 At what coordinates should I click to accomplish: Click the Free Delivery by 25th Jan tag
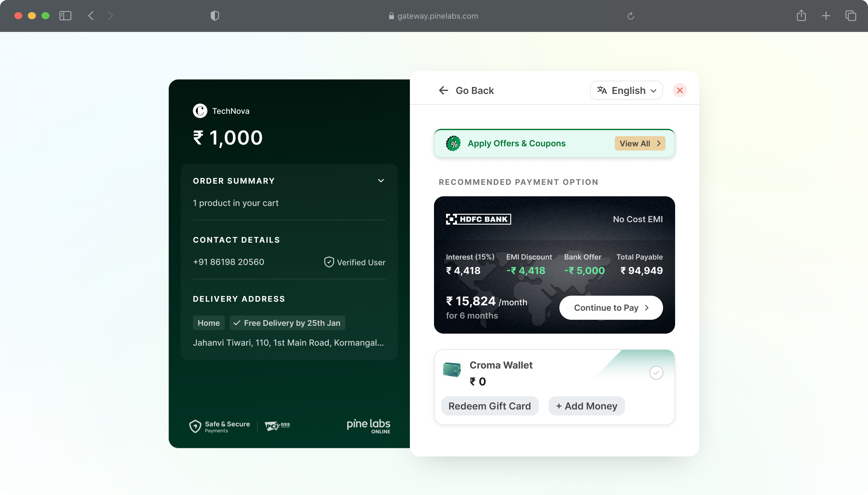coord(288,323)
